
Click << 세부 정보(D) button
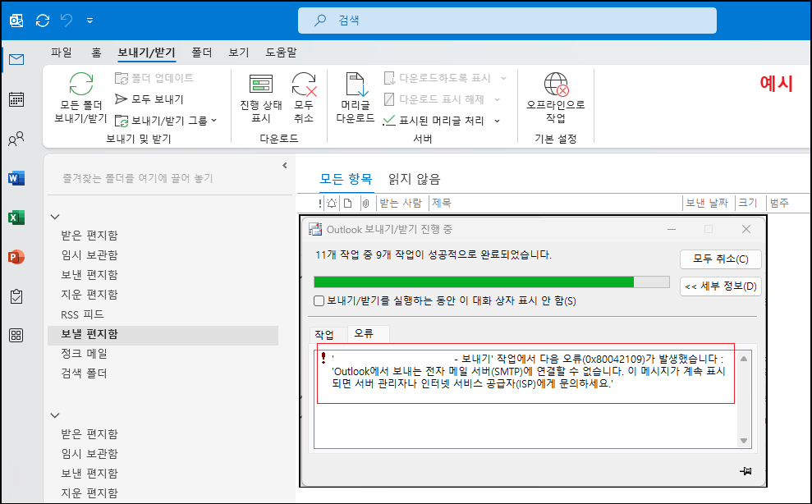tap(720, 286)
